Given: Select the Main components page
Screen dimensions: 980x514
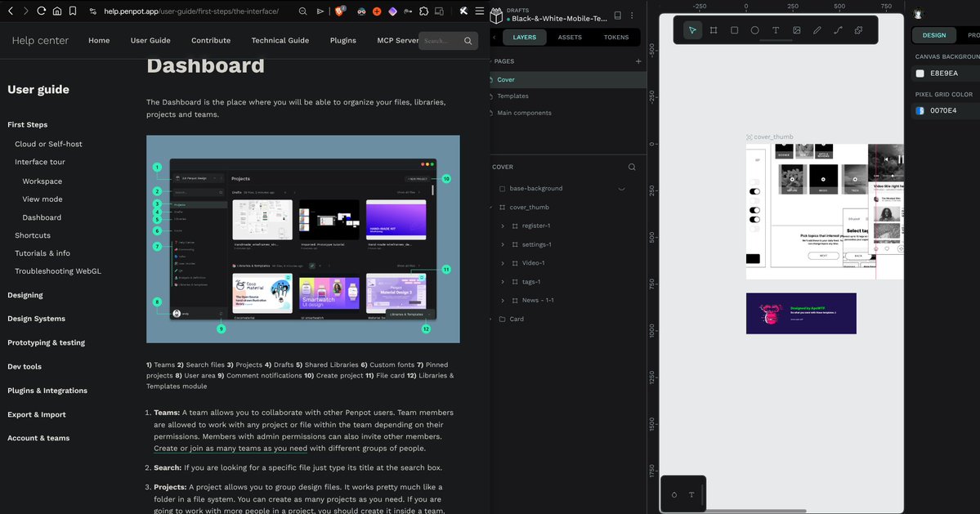Looking at the screenshot, I should coord(524,113).
